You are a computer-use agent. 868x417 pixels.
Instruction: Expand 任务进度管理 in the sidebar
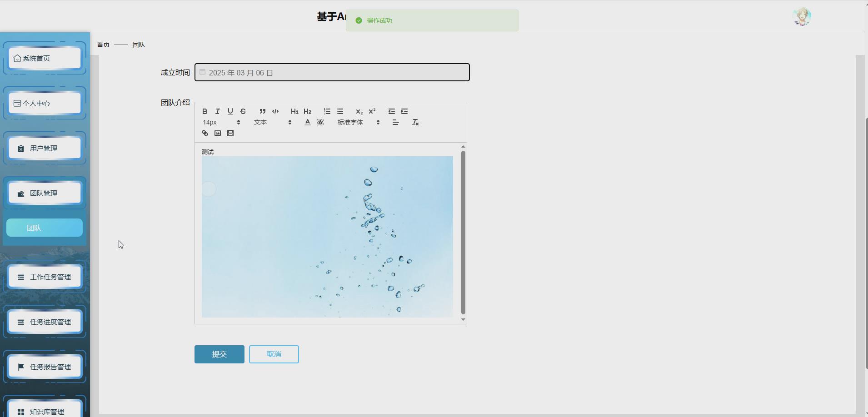tap(45, 322)
